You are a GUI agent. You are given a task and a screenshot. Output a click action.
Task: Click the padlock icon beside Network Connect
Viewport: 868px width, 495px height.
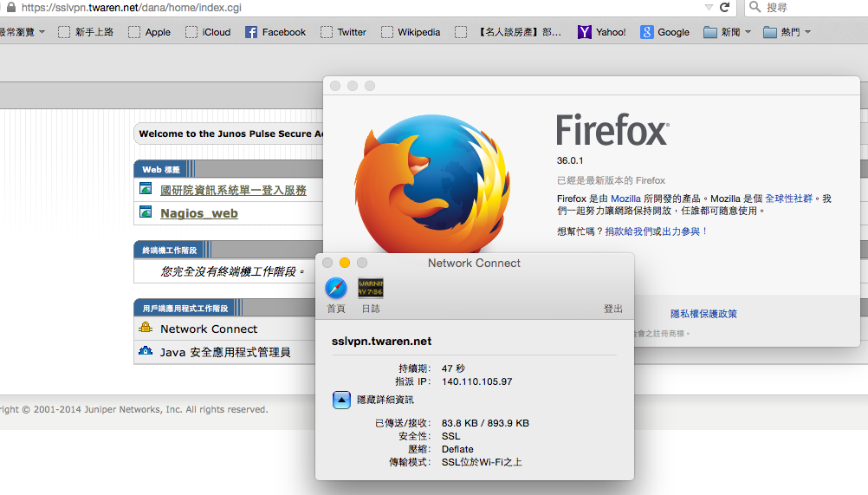tap(146, 329)
